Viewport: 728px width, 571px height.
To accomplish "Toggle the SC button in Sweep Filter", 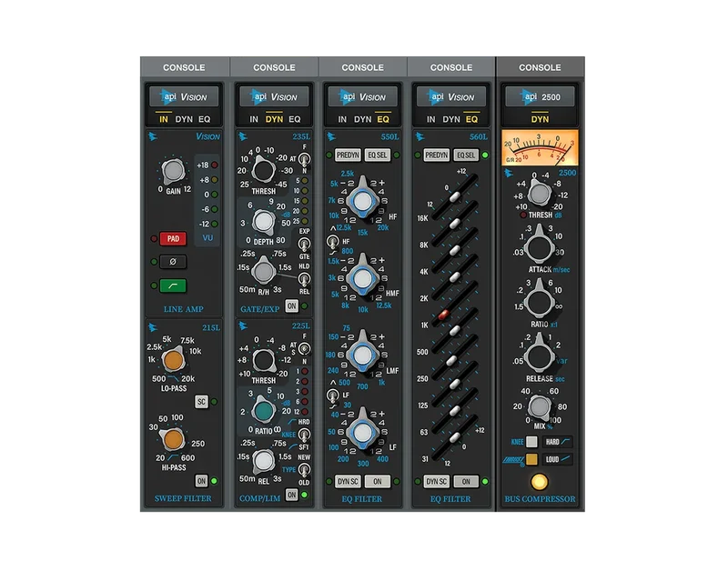I will 201,402.
